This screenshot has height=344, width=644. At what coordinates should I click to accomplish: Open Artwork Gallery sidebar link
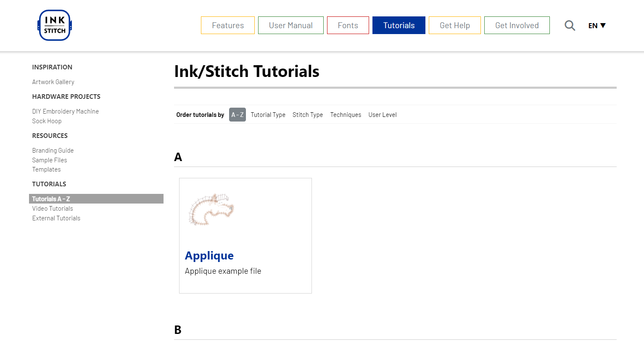[x=53, y=82]
